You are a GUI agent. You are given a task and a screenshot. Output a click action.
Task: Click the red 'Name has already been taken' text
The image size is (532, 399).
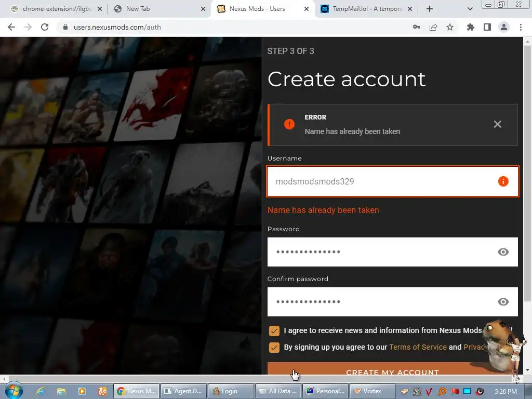pos(323,210)
